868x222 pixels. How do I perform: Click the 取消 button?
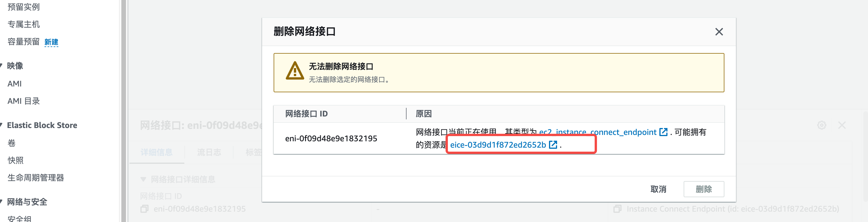coord(658,189)
